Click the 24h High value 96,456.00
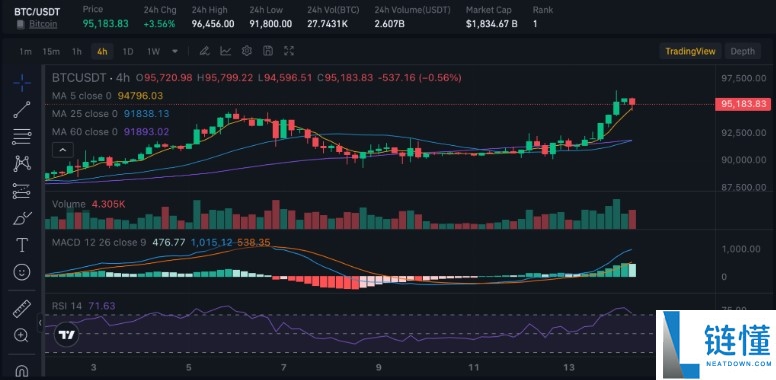The width and height of the screenshot is (776, 380). point(213,24)
